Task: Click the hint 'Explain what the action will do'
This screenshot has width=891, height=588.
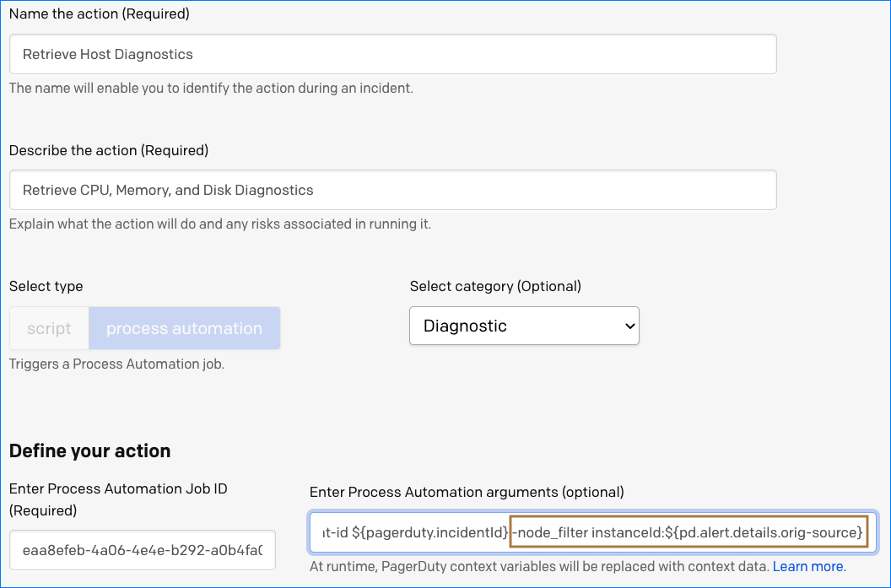Action: [x=220, y=224]
